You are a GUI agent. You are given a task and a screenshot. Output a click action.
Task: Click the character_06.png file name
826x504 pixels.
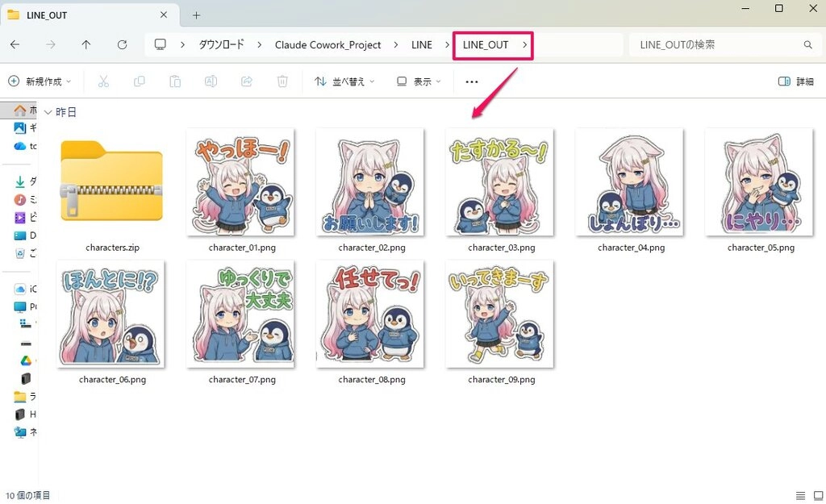click(113, 380)
